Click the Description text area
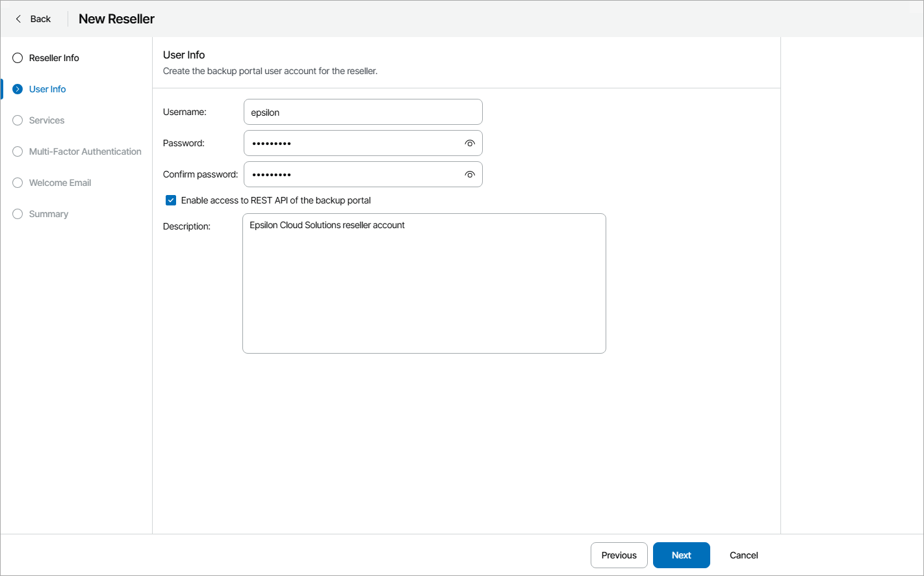 pyautogui.click(x=424, y=283)
